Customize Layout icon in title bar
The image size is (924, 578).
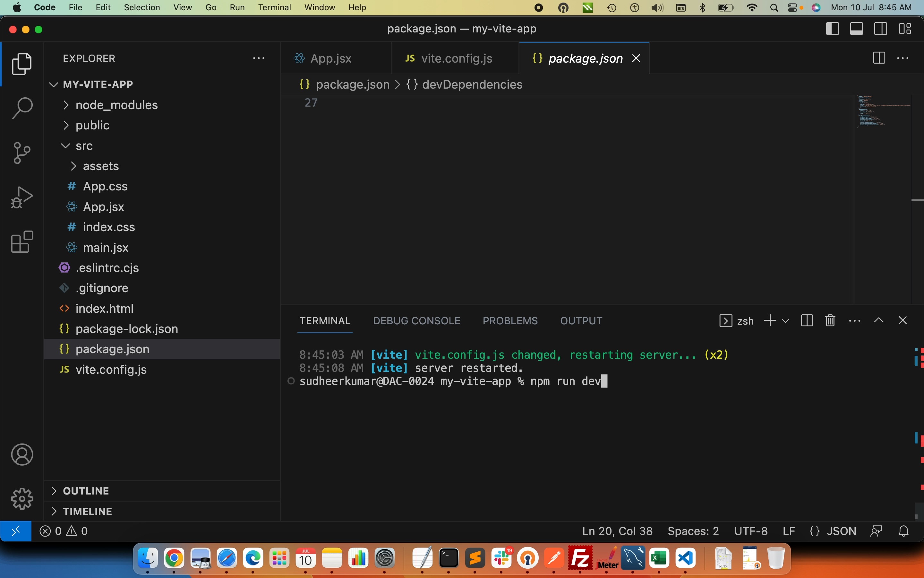coord(905,29)
